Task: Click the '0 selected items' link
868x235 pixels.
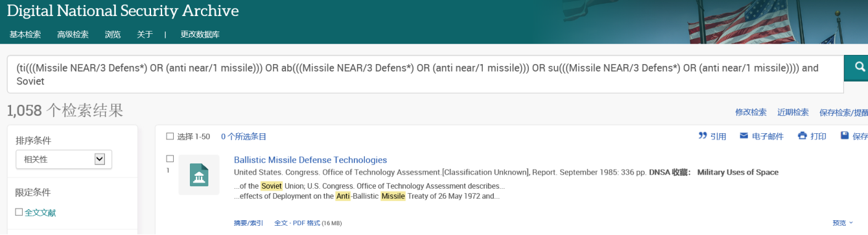Action: pos(244,136)
